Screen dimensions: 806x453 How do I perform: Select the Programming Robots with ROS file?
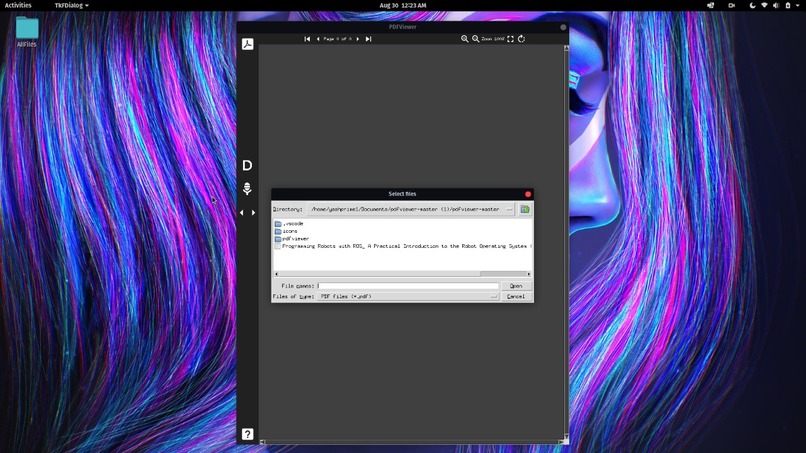tap(403, 246)
